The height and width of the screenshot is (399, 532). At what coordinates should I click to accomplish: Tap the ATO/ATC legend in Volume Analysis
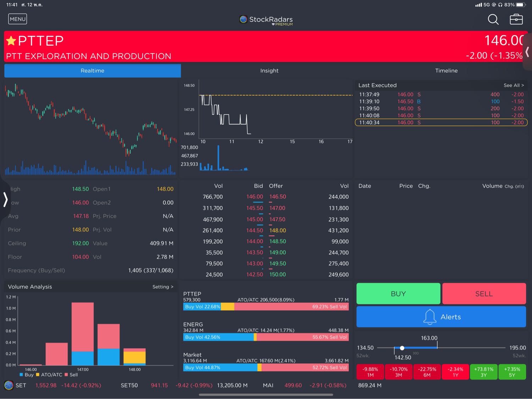[49, 375]
